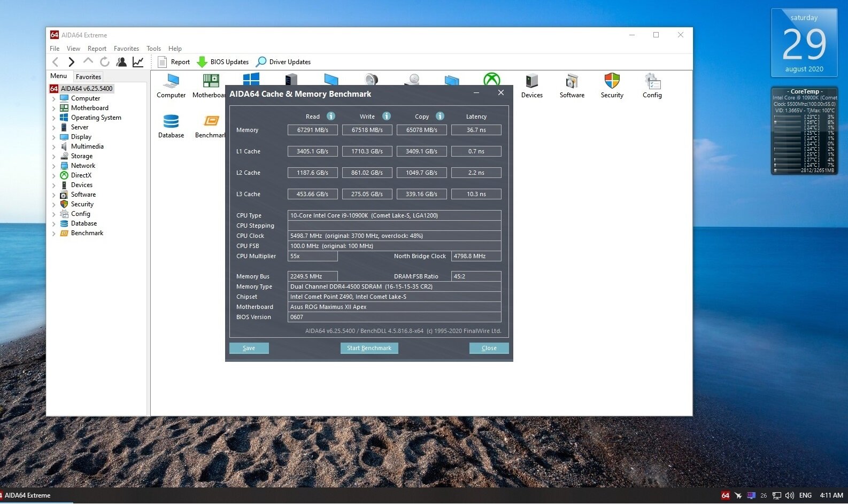
Task: Switch to the Favorites tab
Action: (x=88, y=77)
